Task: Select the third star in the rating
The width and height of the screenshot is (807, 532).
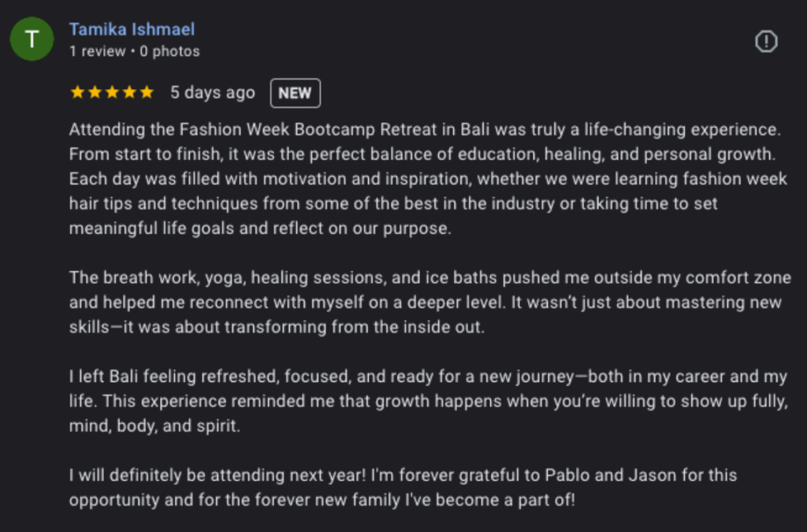Action: click(x=112, y=92)
